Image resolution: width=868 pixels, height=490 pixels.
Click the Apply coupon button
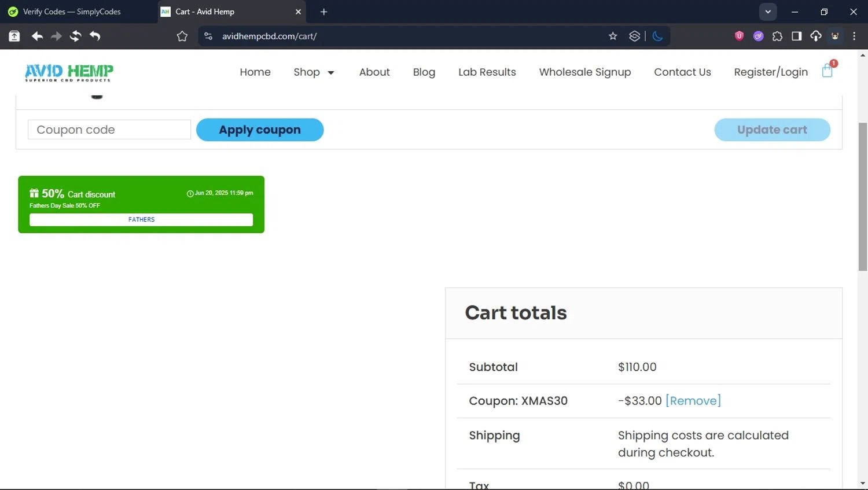260,130
